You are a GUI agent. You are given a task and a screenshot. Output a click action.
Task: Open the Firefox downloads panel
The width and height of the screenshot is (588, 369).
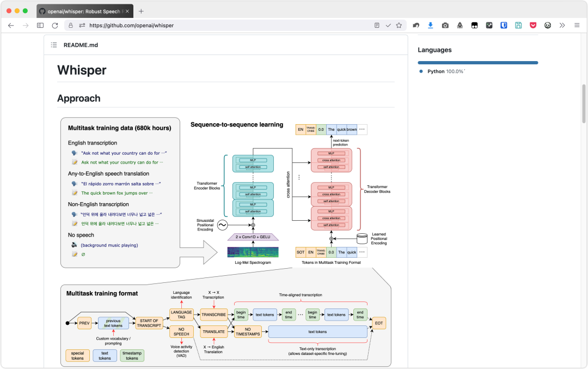(431, 25)
